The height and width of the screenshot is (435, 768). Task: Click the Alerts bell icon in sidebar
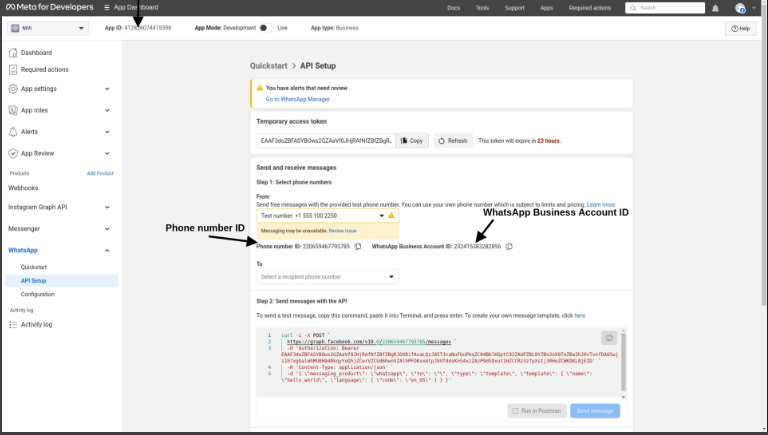point(13,132)
